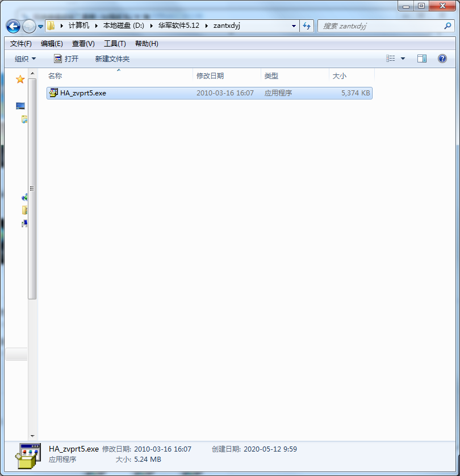Screen dimensions: 460x476
Task: Click the large installer icon in the details pane
Action: [x=28, y=456]
